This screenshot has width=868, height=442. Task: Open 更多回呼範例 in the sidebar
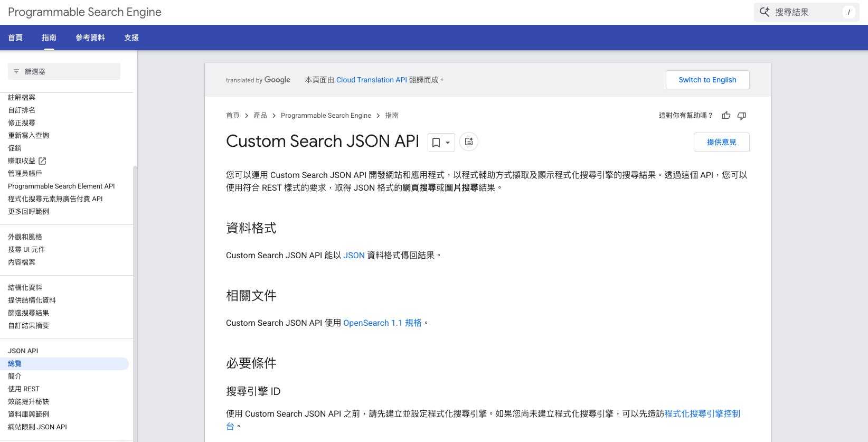pos(29,212)
